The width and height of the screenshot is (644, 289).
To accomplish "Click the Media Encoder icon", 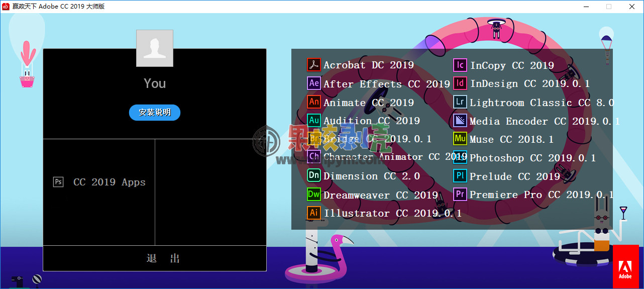I will tap(460, 120).
